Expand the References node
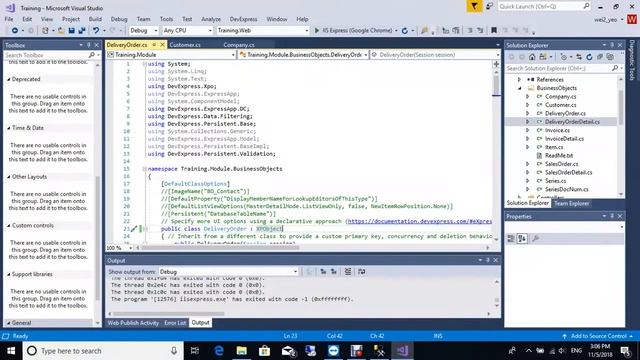Image resolution: width=640 pixels, height=360 pixels. [x=519, y=80]
